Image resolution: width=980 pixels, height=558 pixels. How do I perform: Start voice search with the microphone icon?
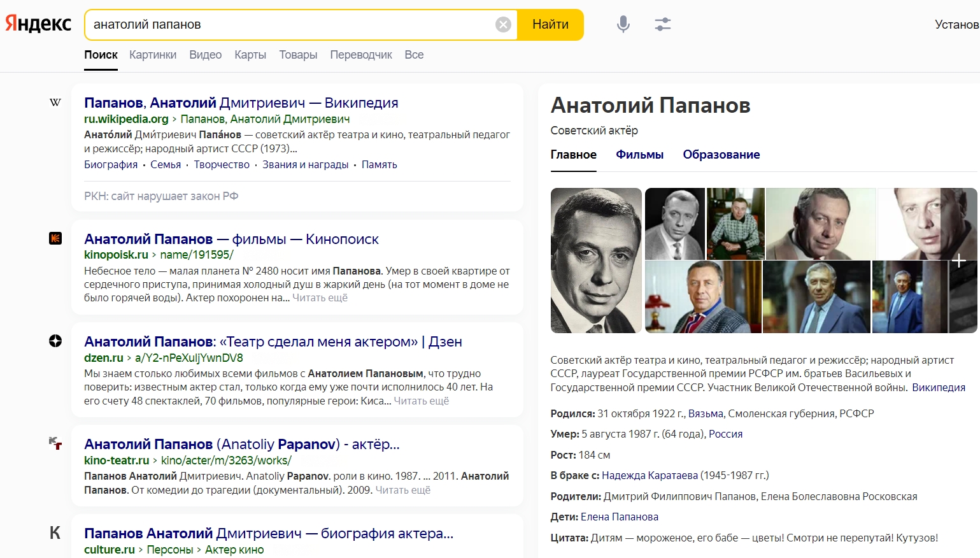click(623, 24)
